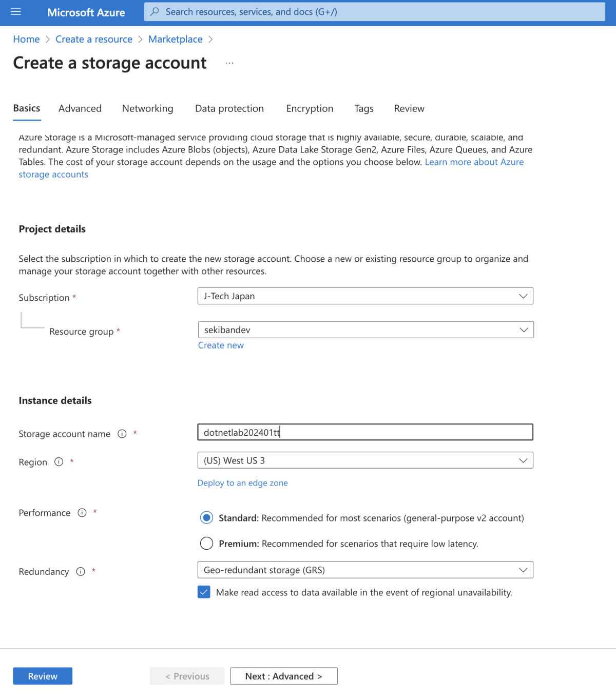Open the Resource group dropdown
Screen dimensions: 616x696
pos(365,330)
